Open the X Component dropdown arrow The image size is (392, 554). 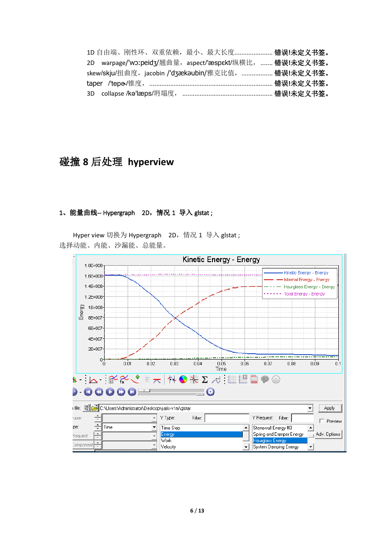(x=154, y=445)
